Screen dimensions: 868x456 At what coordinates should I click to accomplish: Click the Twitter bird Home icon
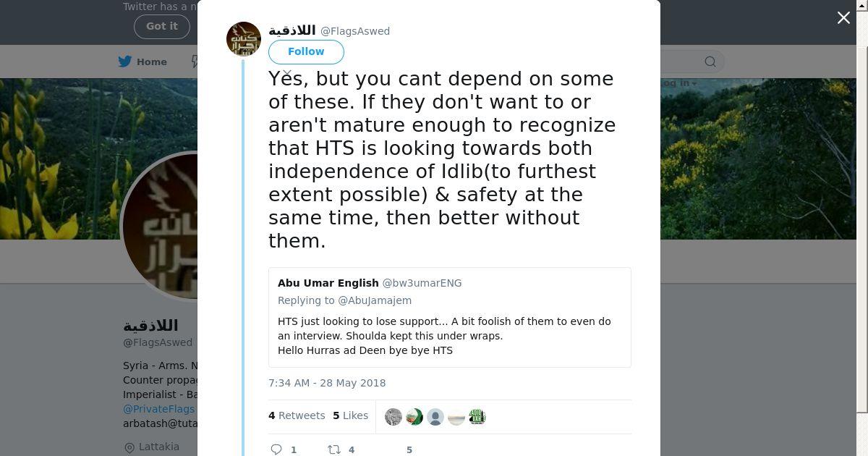125,62
